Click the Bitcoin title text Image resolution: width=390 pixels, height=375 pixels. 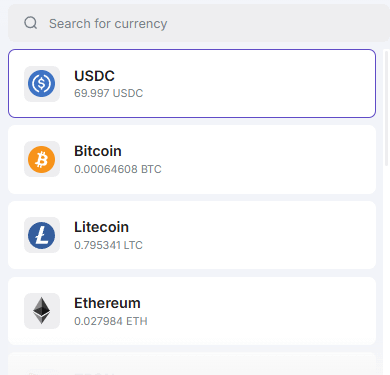coord(98,151)
